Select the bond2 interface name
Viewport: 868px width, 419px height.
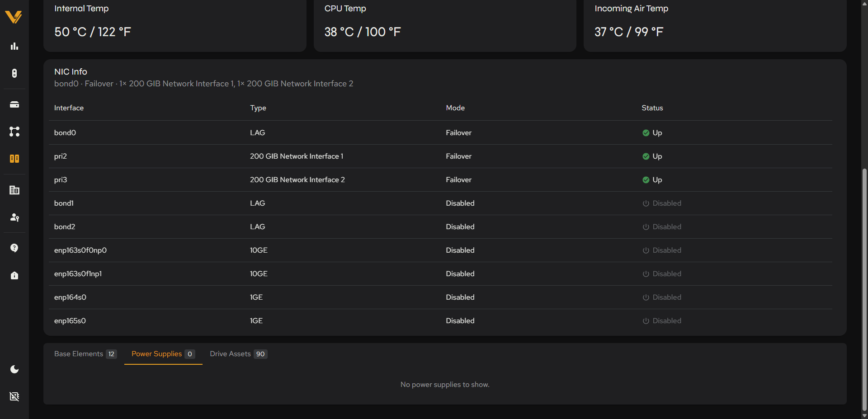pyautogui.click(x=65, y=226)
